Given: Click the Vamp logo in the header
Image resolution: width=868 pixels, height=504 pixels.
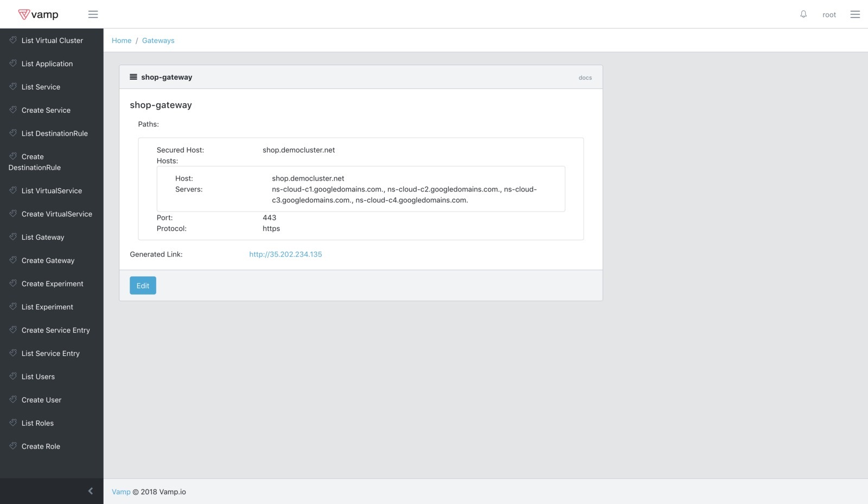Looking at the screenshot, I should 38,15.
